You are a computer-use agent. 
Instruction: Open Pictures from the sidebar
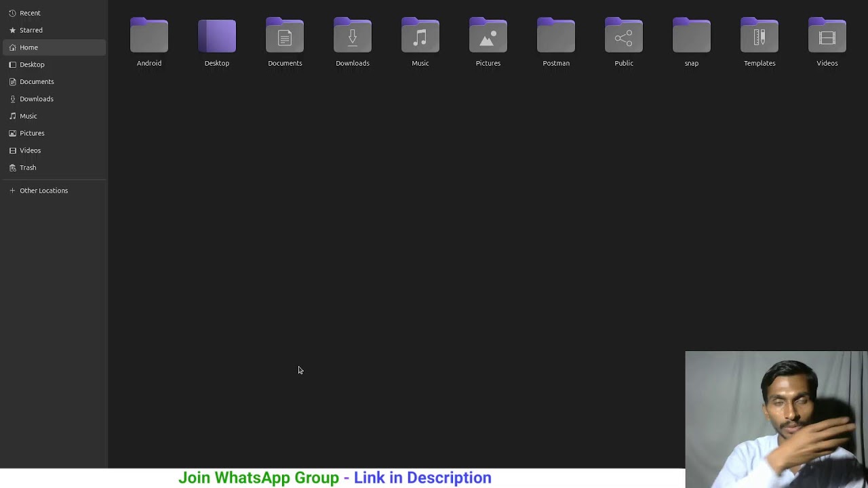pos(54,133)
